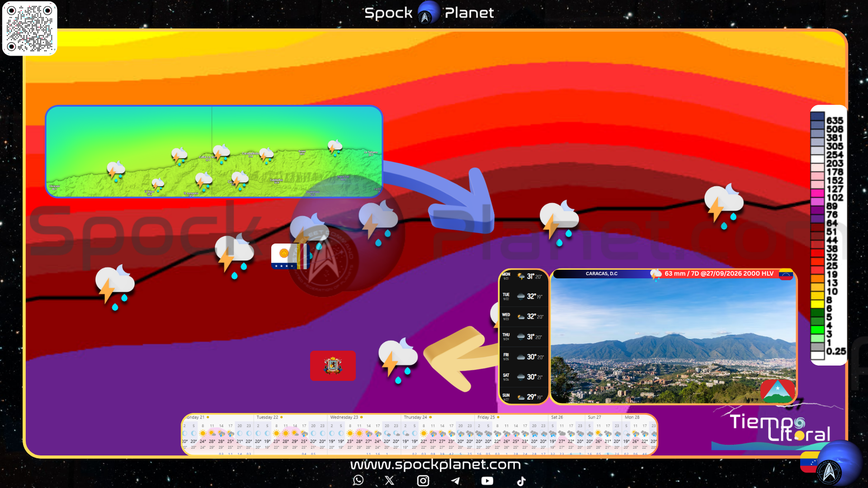This screenshot has width=868, height=488.
Task: Click the lime green swatch in the rainfall legend
Action: (x=817, y=330)
